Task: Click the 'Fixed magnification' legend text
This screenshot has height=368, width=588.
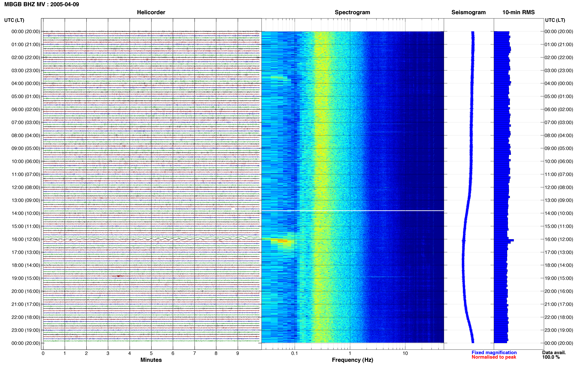Action: click(x=494, y=353)
